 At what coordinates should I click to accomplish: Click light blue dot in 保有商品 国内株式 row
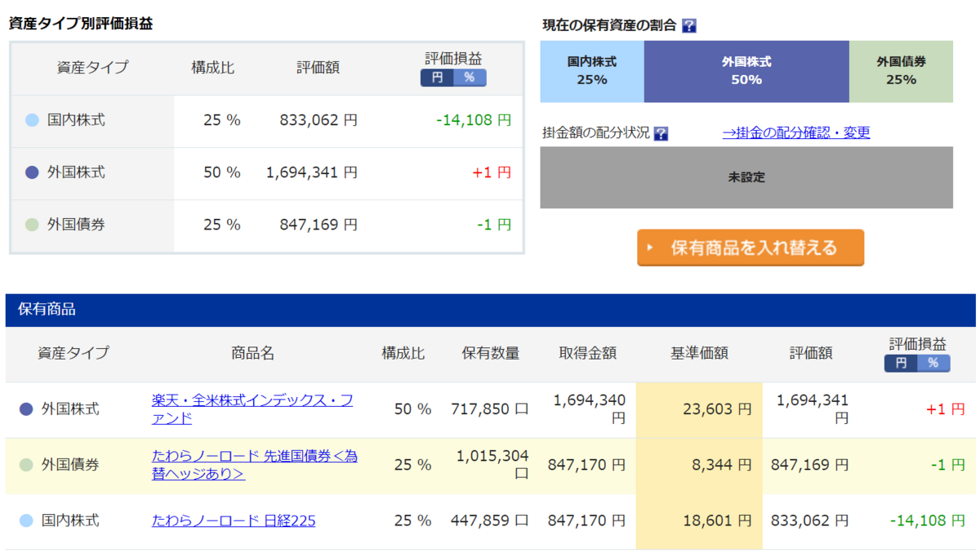pos(26,520)
